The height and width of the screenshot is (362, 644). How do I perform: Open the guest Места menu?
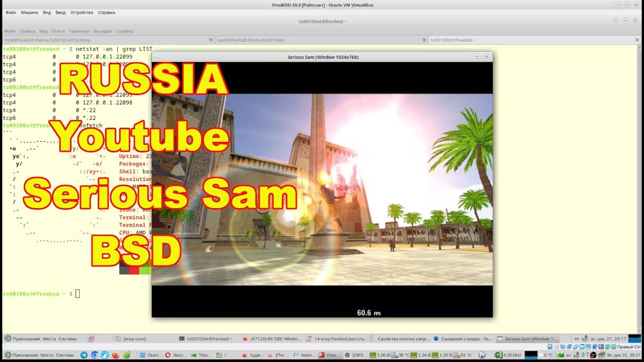pyautogui.click(x=49, y=339)
